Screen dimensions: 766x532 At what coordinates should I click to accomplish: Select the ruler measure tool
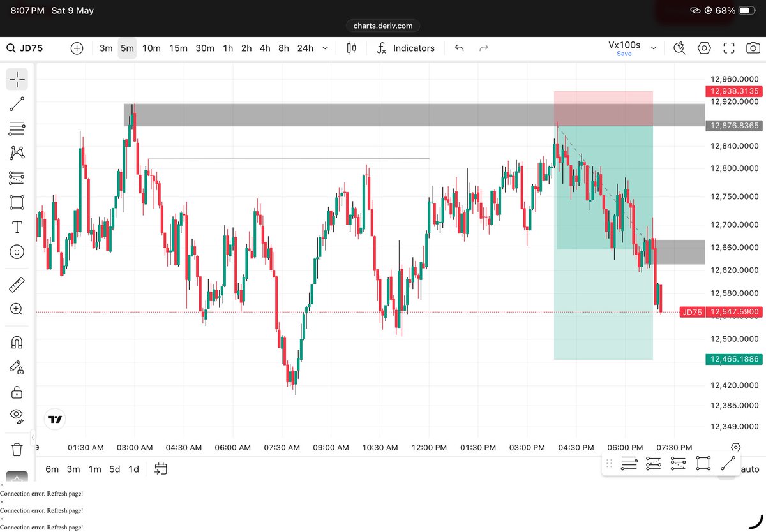click(x=17, y=284)
